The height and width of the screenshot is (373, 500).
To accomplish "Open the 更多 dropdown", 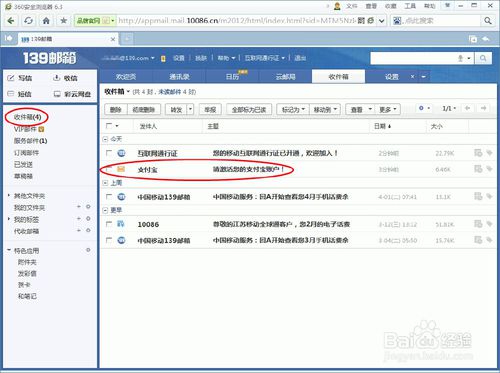I will pos(388,109).
